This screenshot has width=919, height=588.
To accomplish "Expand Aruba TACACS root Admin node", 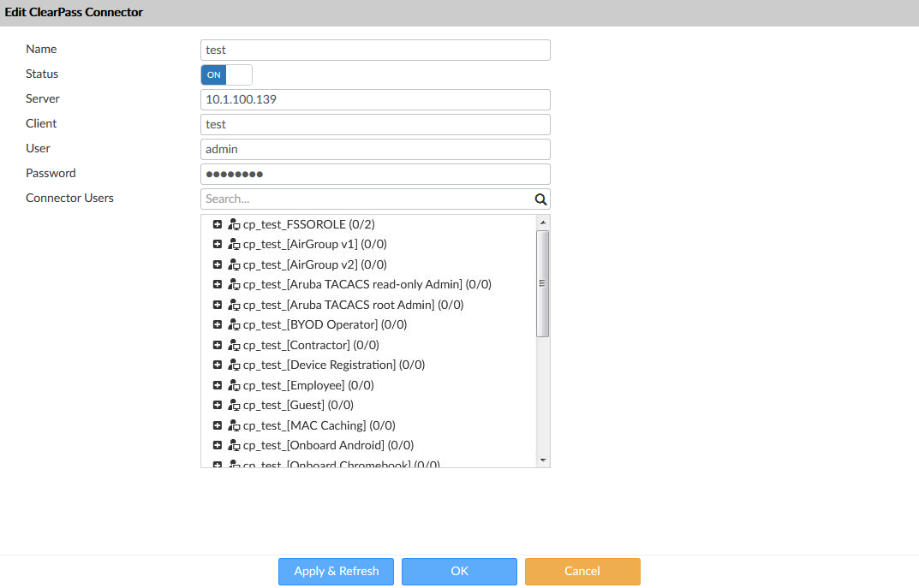I will click(x=218, y=306).
